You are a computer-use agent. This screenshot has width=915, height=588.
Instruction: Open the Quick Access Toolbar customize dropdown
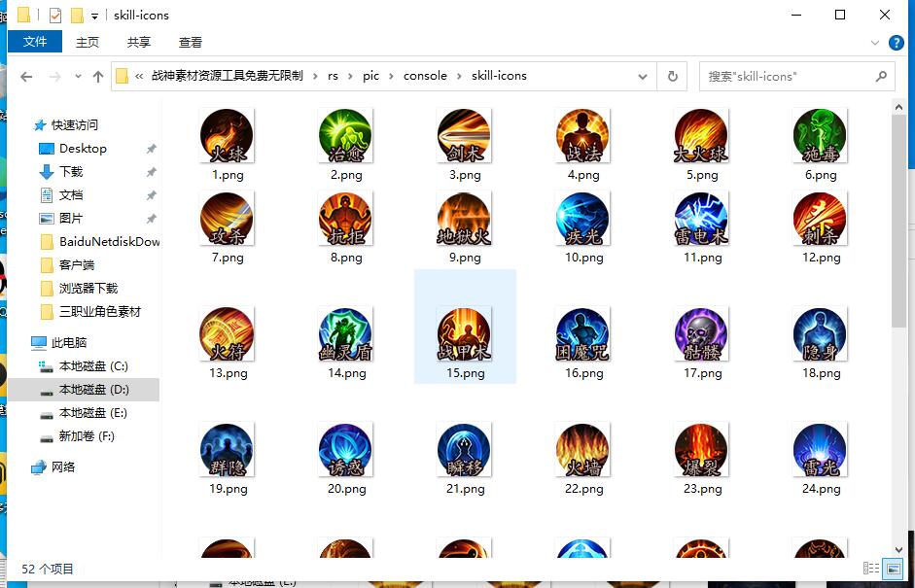94,16
